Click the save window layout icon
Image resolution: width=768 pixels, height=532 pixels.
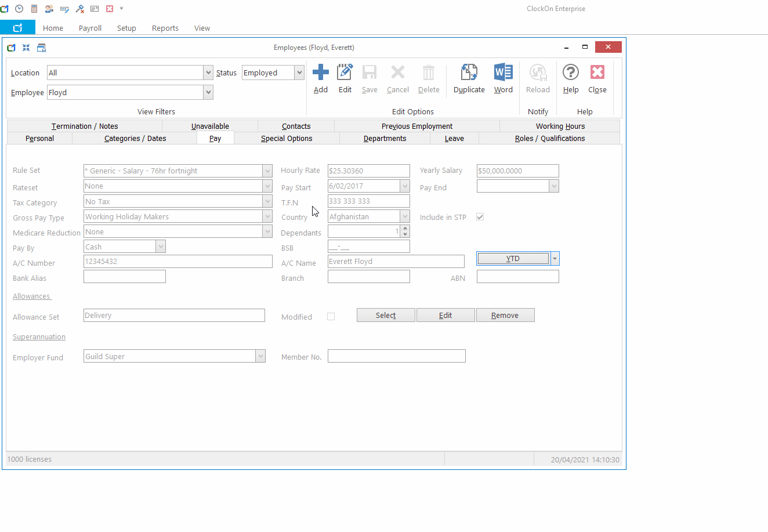[x=41, y=48]
